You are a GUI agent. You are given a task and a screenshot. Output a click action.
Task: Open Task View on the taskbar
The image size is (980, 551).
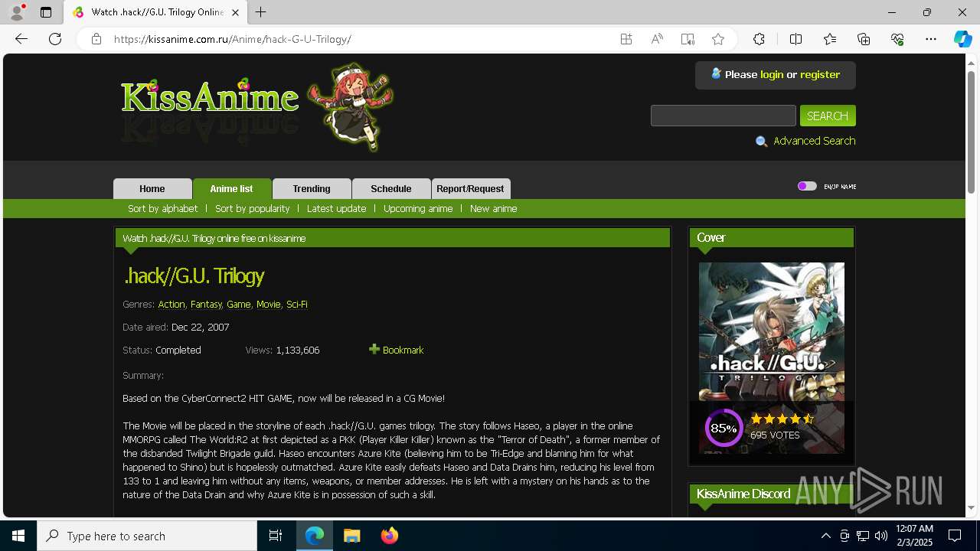coord(276,536)
